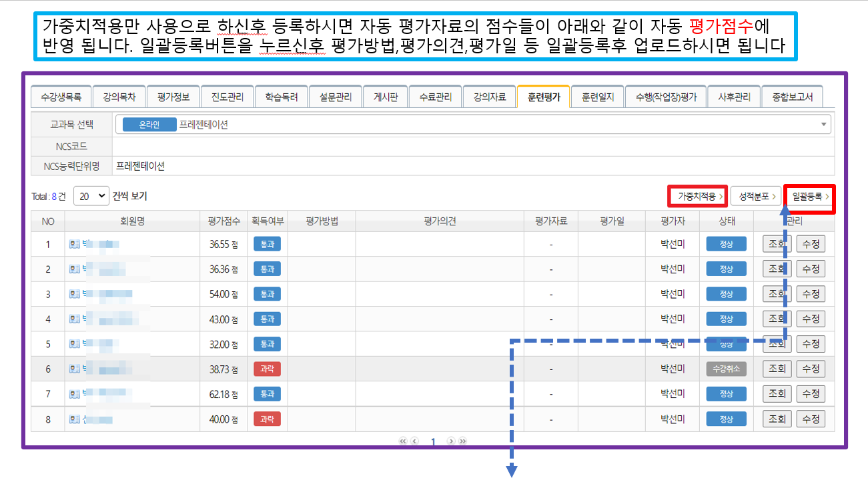Jump to last page using double-right arrow
Screen dimensions: 868x482
(x=462, y=441)
